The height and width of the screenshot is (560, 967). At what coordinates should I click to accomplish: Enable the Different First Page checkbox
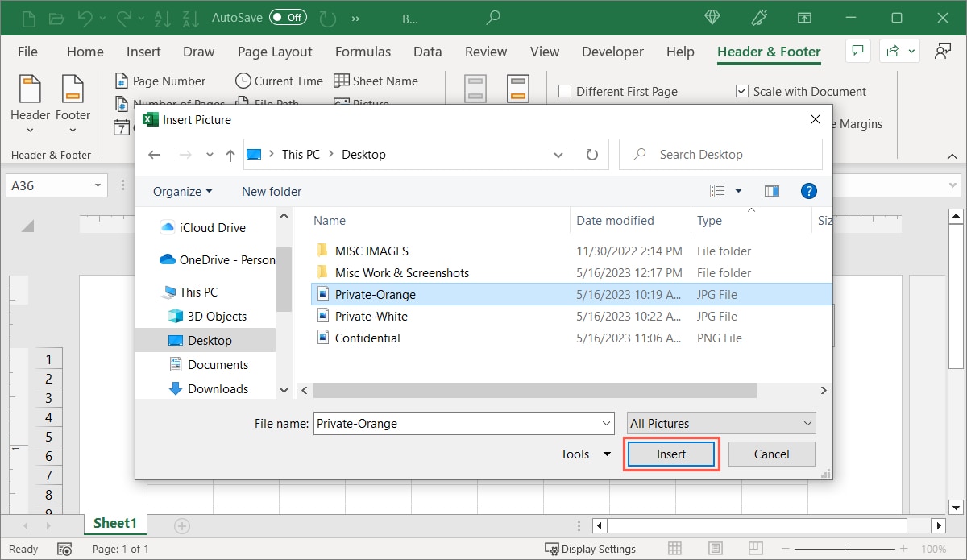[564, 91]
